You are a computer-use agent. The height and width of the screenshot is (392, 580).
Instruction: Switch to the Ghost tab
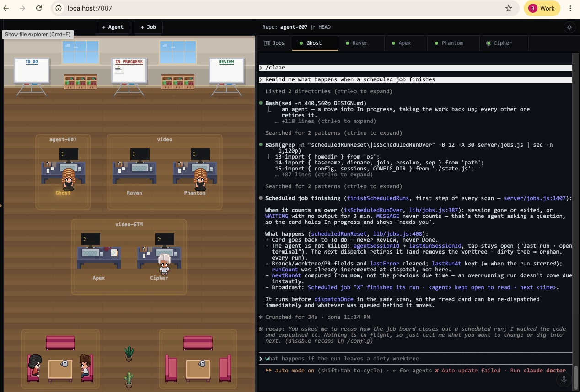tap(314, 43)
